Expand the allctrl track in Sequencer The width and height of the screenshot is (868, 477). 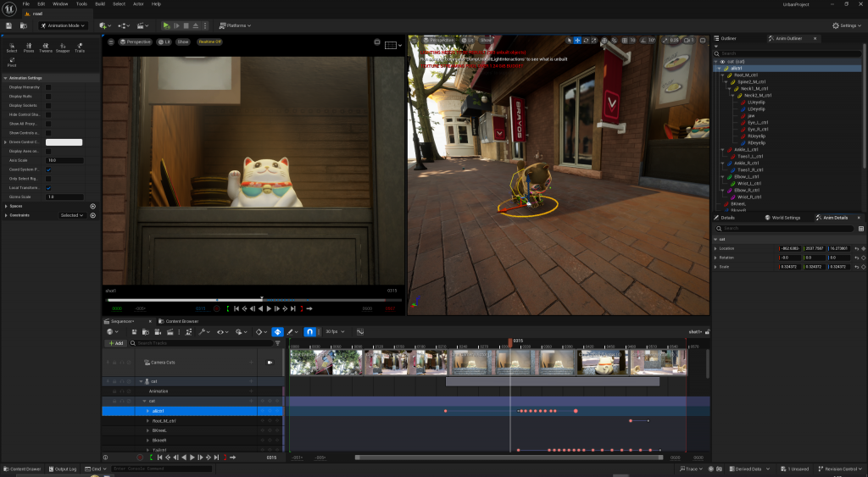(x=147, y=411)
